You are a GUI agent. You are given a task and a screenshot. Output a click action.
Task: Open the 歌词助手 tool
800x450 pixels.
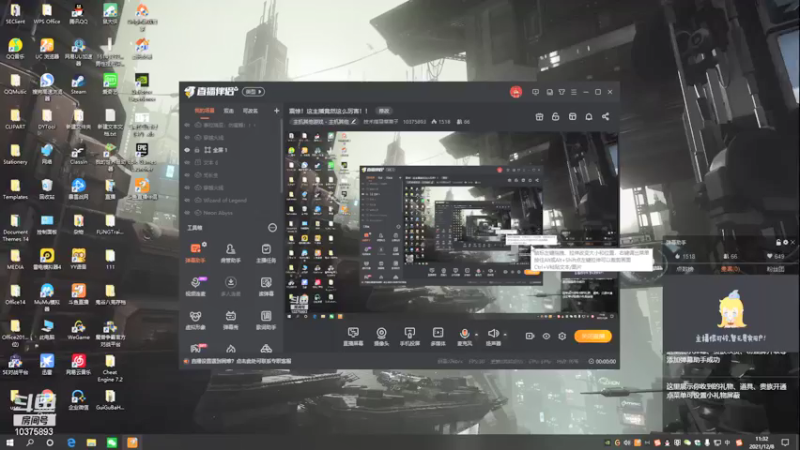[266, 320]
